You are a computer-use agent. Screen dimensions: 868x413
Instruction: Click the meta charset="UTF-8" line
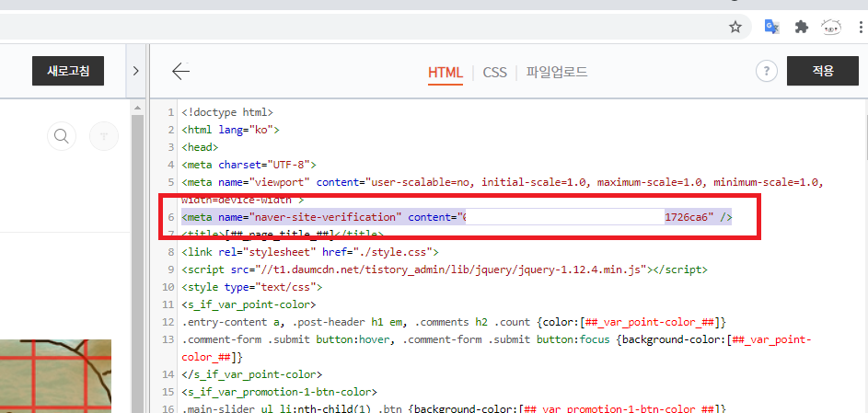(249, 165)
